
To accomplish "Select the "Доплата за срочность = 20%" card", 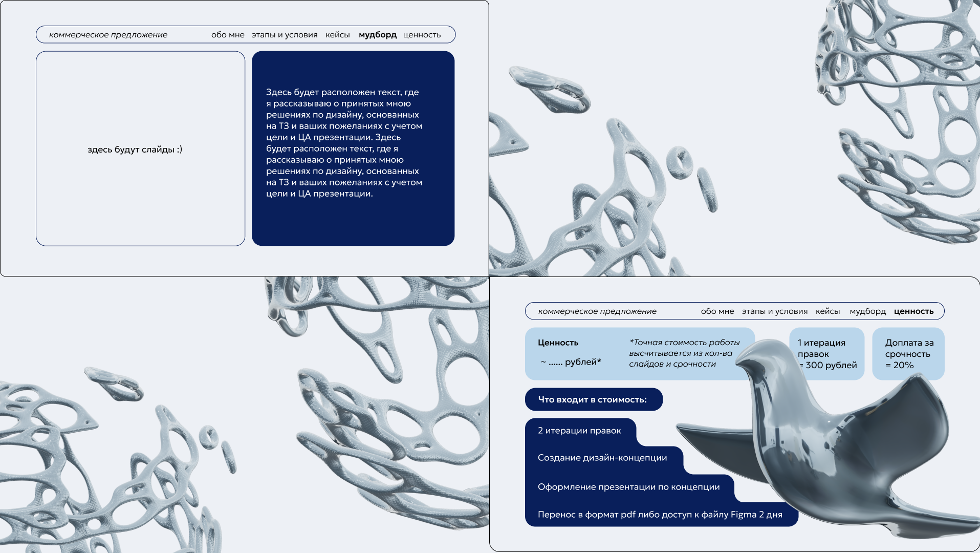I will pos(908,354).
